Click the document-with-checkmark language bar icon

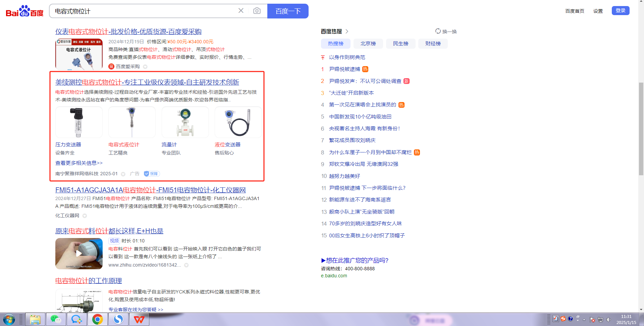point(556,319)
